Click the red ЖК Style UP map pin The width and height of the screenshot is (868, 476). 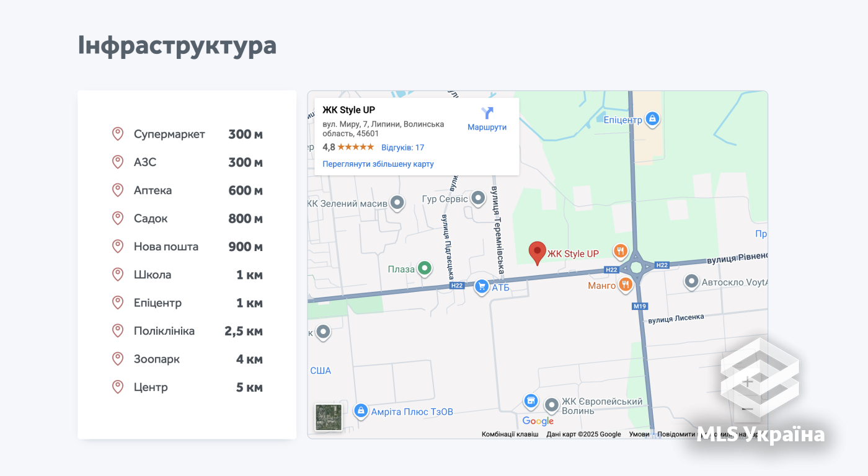(537, 253)
